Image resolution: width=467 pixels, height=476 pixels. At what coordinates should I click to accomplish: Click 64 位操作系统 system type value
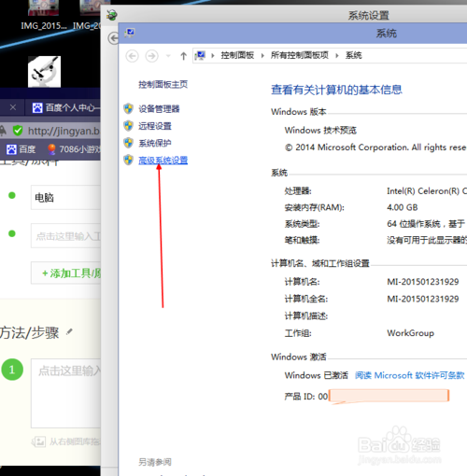[x=426, y=224]
